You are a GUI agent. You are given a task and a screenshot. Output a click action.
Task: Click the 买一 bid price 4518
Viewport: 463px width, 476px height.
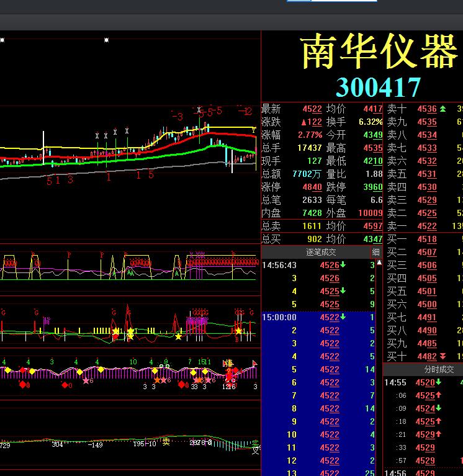[427, 239]
